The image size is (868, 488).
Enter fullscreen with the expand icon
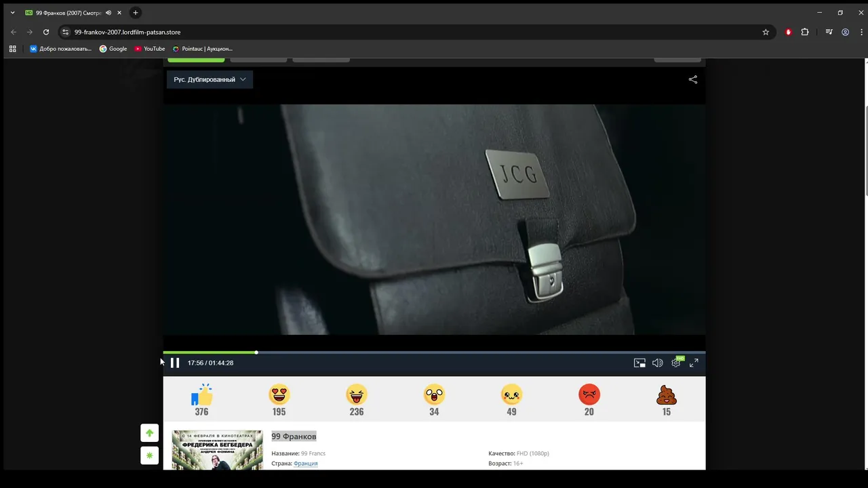coord(694,363)
